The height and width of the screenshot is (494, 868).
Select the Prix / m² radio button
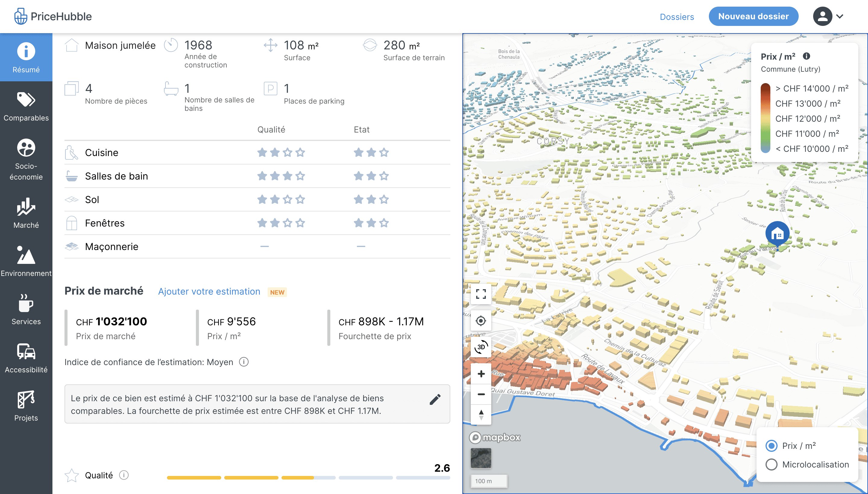click(x=771, y=446)
